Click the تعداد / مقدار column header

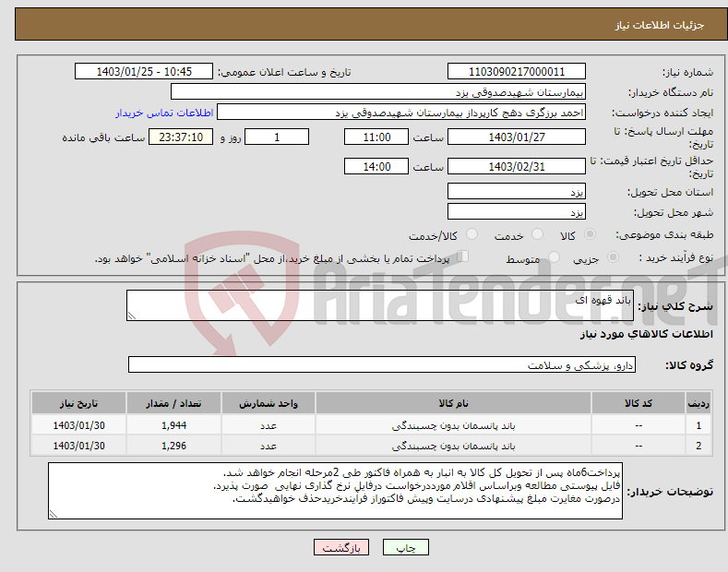[173, 403]
